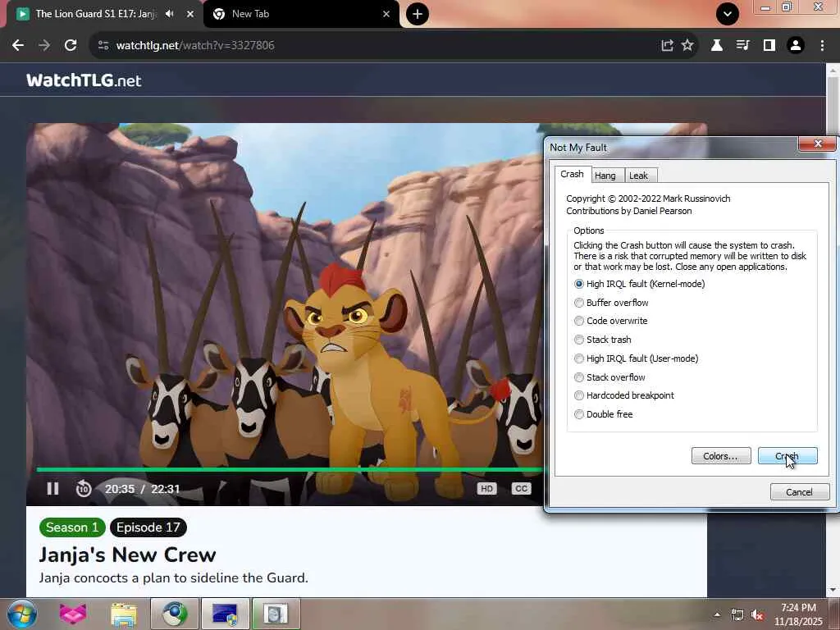Click Cancel in Not My Fault dialog
Screen dimensions: 840x630
800,492
